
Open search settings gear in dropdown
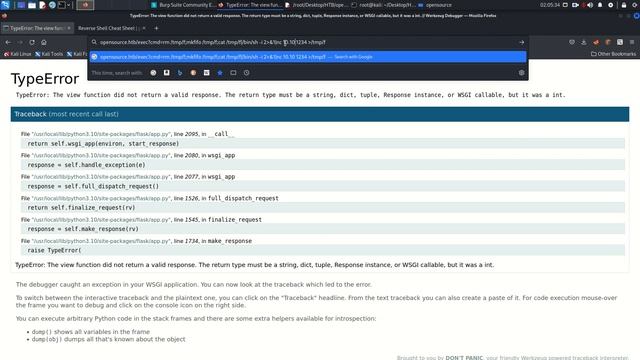pyautogui.click(x=521, y=73)
